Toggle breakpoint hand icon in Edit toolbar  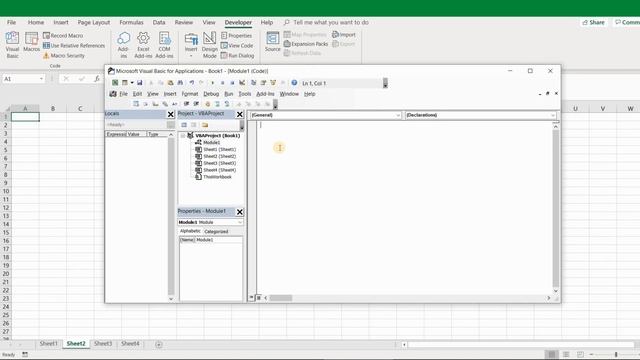pyautogui.click(x=207, y=104)
